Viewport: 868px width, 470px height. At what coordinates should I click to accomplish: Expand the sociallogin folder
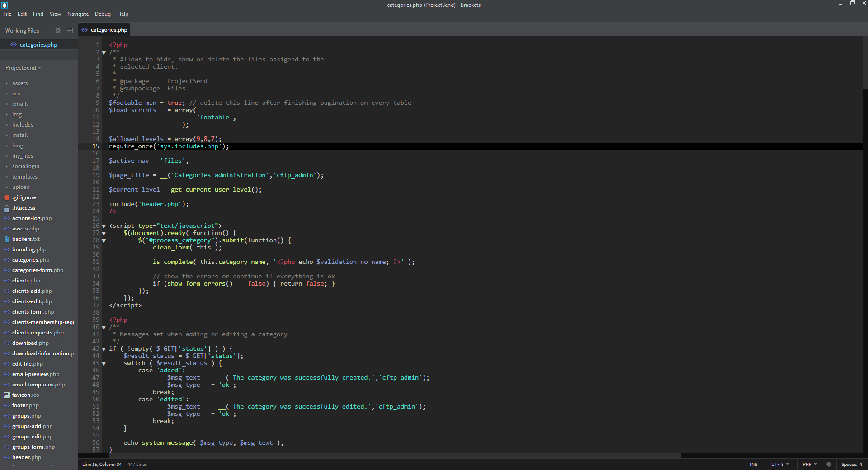point(7,166)
